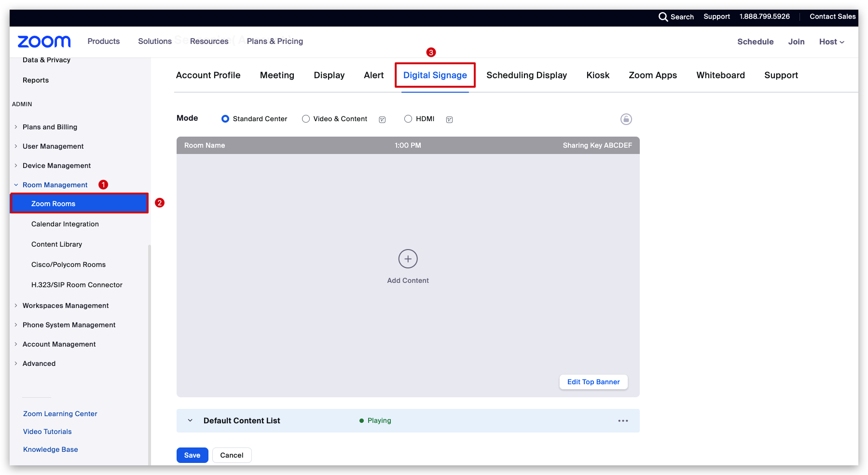The width and height of the screenshot is (868, 475).
Task: Open Zoom Learning Center link
Action: tap(60, 414)
